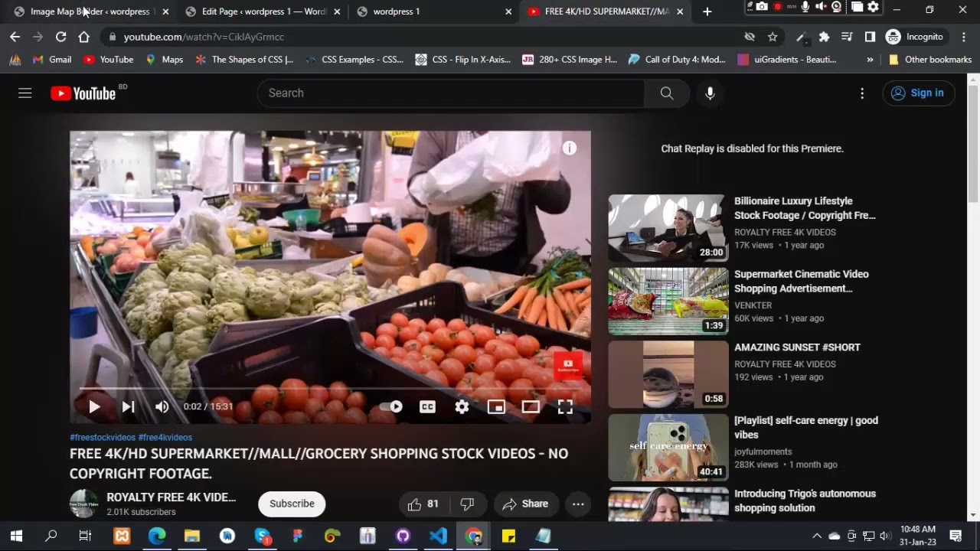This screenshot has height=551, width=980.
Task: Bookmark this page with star icon
Action: click(x=773, y=37)
